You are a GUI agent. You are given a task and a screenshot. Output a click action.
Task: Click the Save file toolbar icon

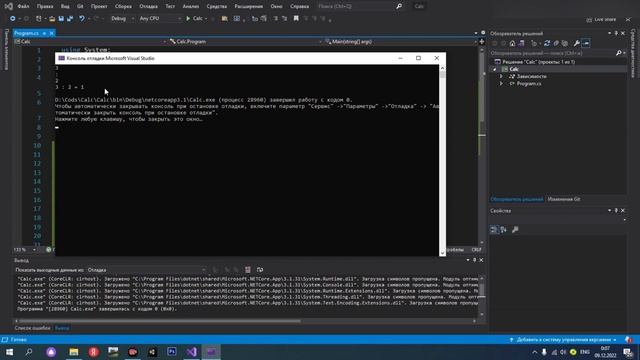tap(61, 18)
